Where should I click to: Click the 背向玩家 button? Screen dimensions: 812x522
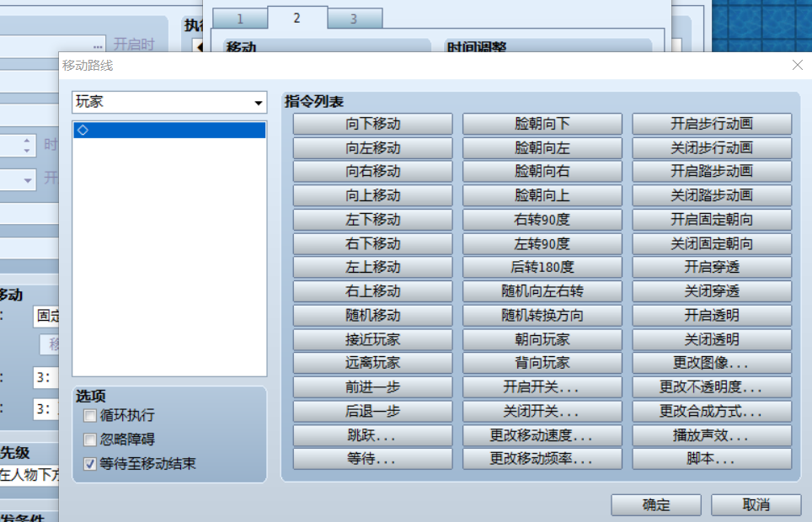coord(542,363)
